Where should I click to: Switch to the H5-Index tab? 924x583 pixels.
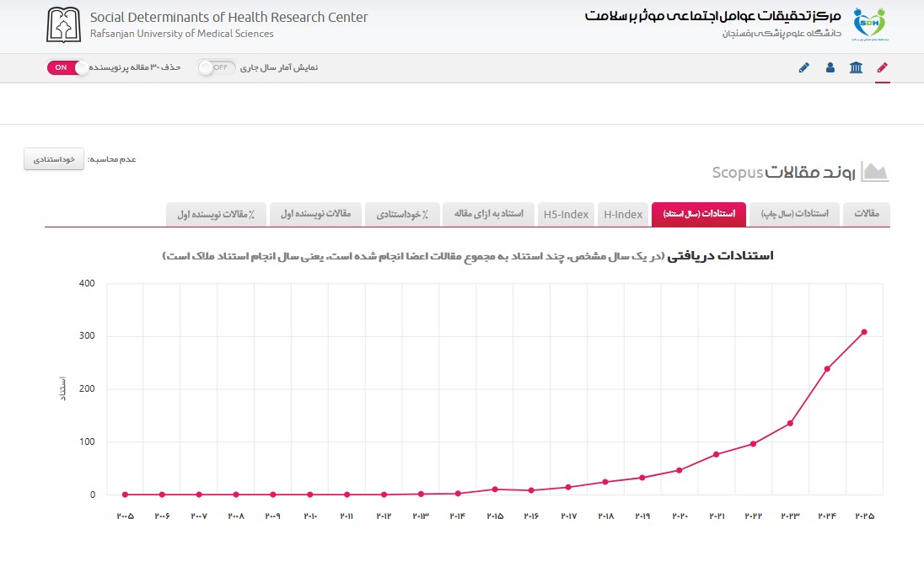[x=566, y=214]
